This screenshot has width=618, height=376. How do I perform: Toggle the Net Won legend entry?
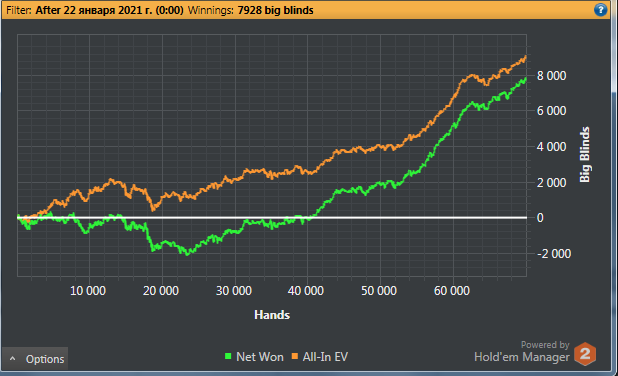click(x=254, y=357)
